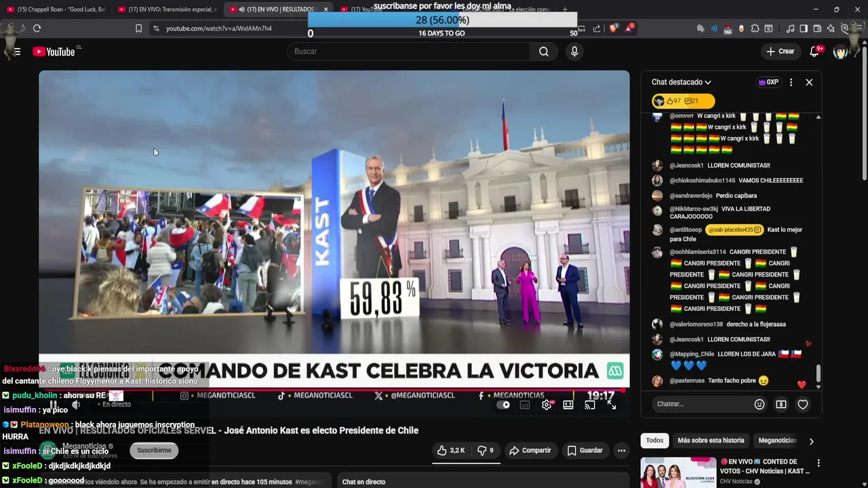Click the video progress bar
Image resolution: width=868 pixels, height=488 pixels.
point(334,389)
